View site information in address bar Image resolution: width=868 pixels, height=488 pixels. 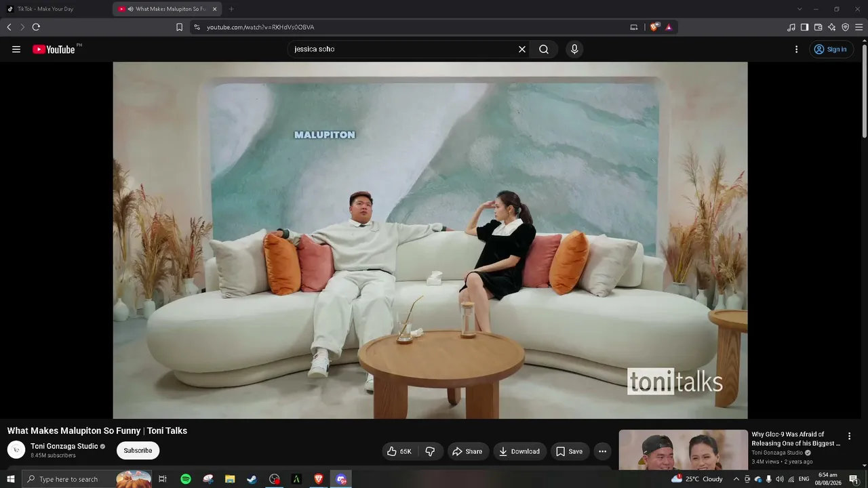(197, 27)
